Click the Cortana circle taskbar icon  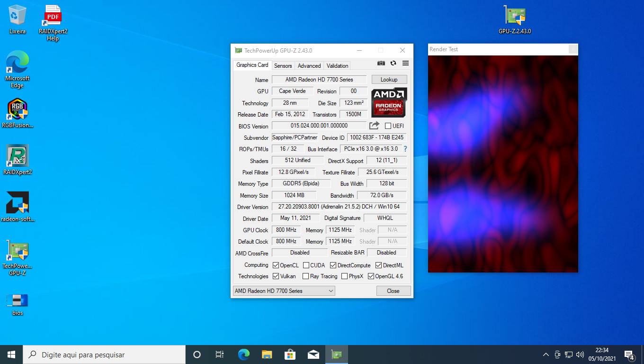pyautogui.click(x=197, y=355)
